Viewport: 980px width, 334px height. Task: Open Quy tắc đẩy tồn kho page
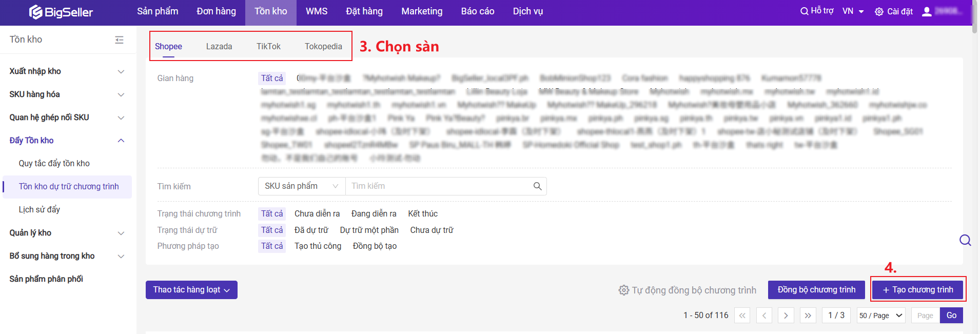click(x=54, y=164)
